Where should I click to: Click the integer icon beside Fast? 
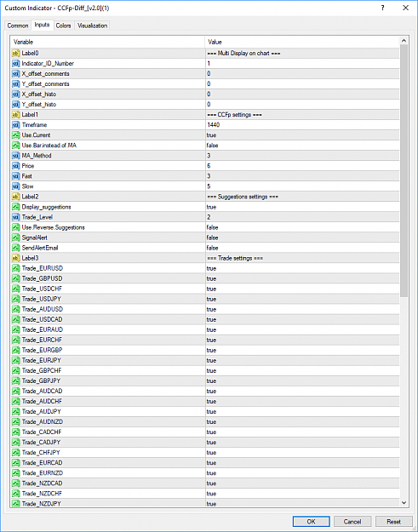[x=16, y=176]
